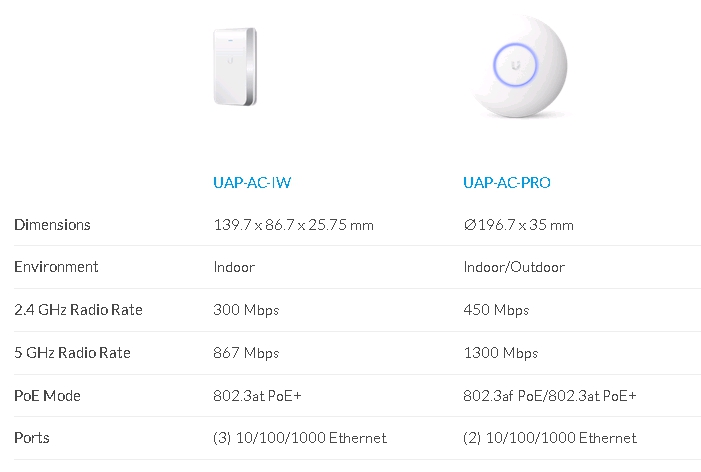Select the 5 GHz Radio Rate label
The height and width of the screenshot is (472, 701).
72,353
